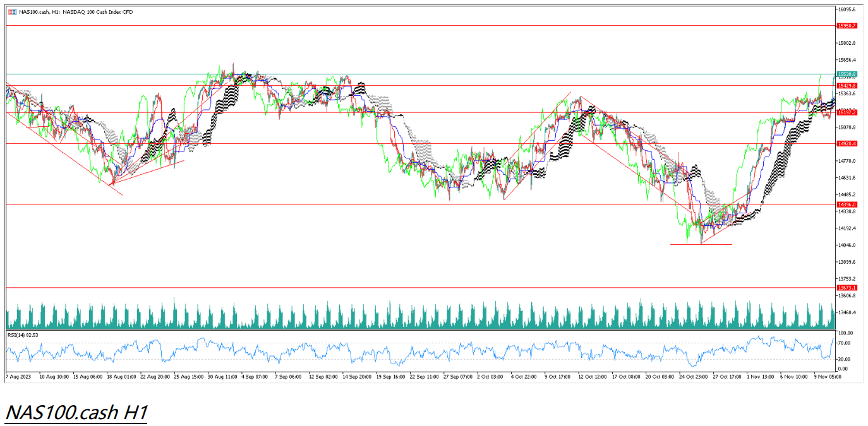
Task: Click the 14396.0 support level label
Action: [x=847, y=204]
